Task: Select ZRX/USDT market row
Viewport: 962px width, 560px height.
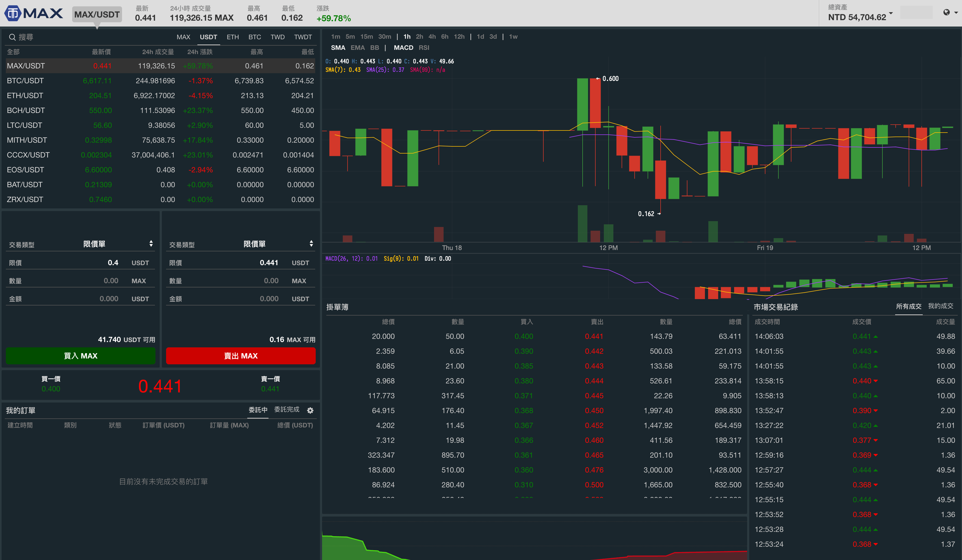Action: pos(160,199)
